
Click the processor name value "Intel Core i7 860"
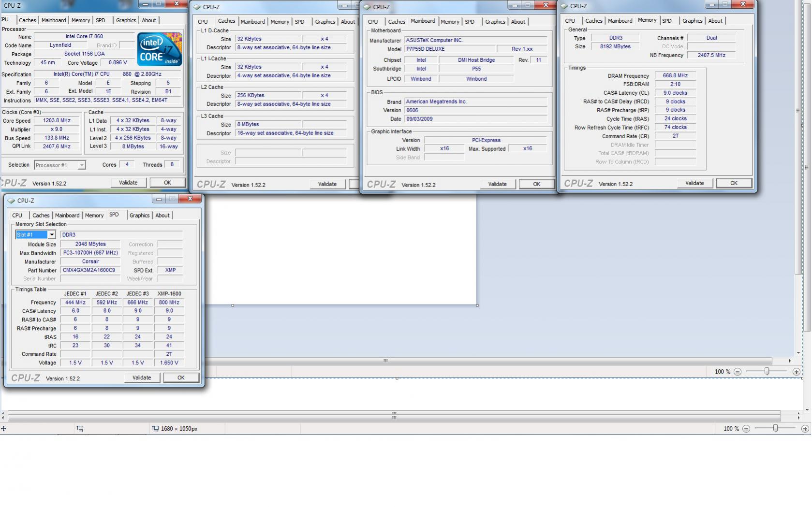(x=84, y=36)
